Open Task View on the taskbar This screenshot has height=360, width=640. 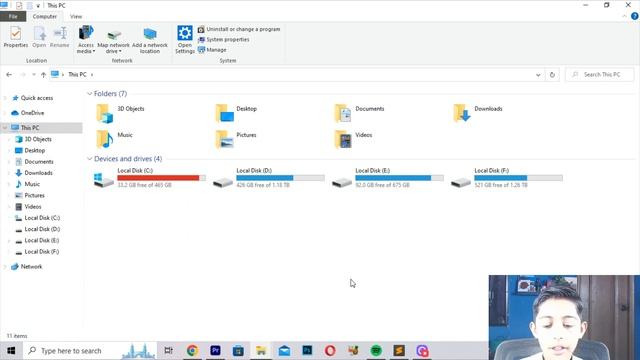(168, 351)
